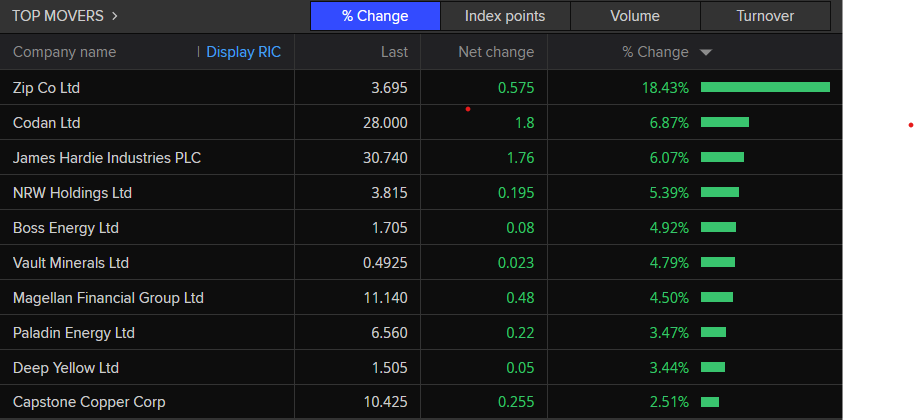Sort by the Last column header
This screenshot has width=914, height=420.
[394, 52]
